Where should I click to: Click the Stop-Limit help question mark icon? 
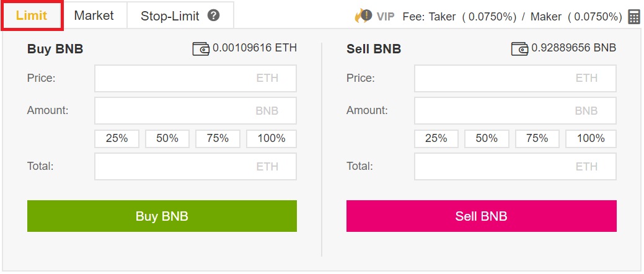tap(214, 15)
